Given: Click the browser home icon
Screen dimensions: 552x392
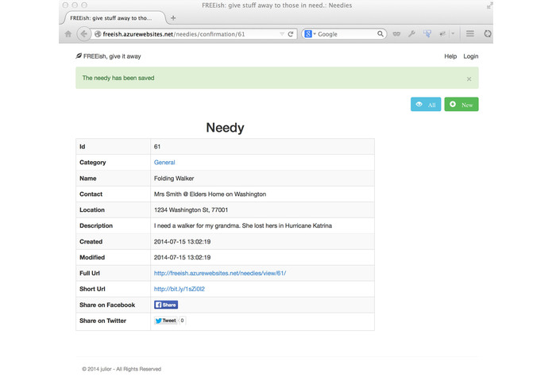Looking at the screenshot, I should (x=68, y=34).
